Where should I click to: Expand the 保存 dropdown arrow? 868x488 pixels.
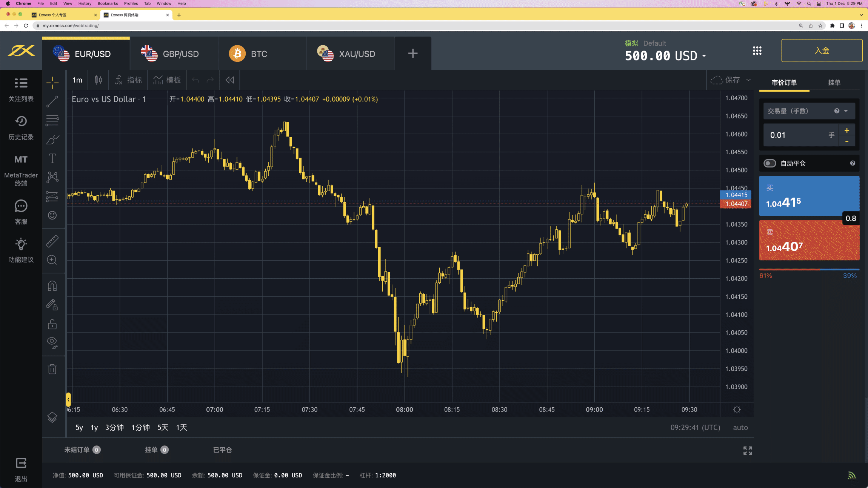(748, 80)
